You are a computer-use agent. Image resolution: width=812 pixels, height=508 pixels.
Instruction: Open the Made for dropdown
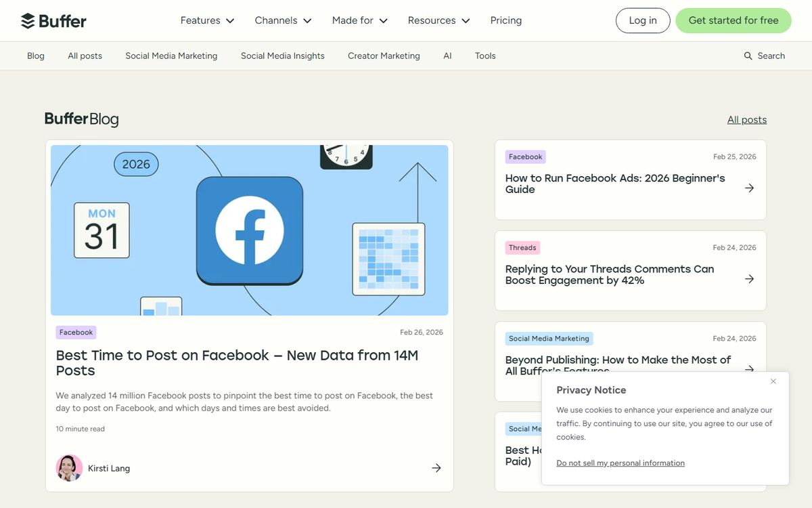point(359,21)
